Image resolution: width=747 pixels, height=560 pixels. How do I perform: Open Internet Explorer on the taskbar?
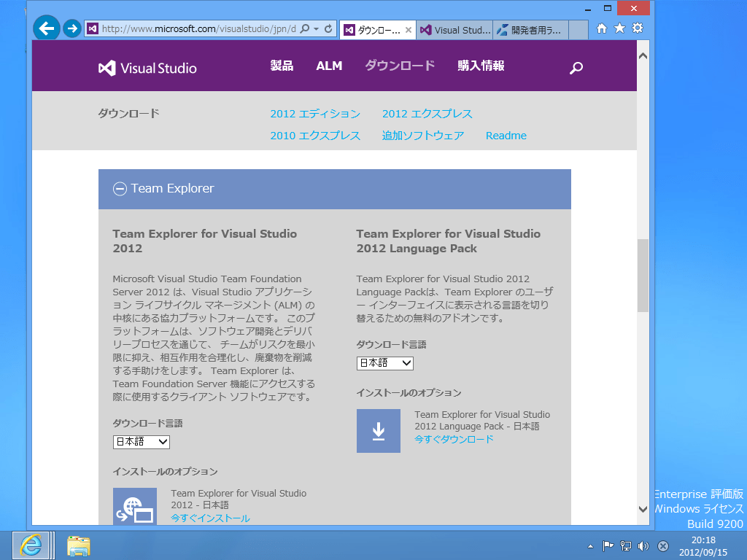[31, 545]
